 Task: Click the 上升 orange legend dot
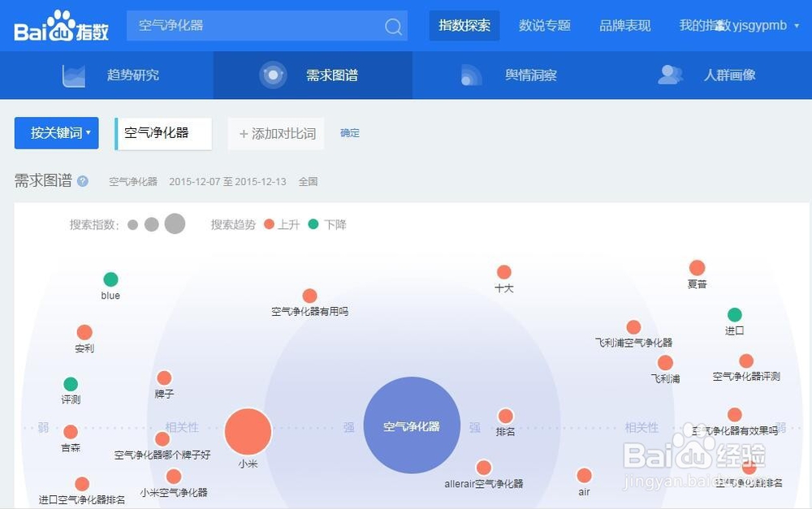pyautogui.click(x=269, y=224)
